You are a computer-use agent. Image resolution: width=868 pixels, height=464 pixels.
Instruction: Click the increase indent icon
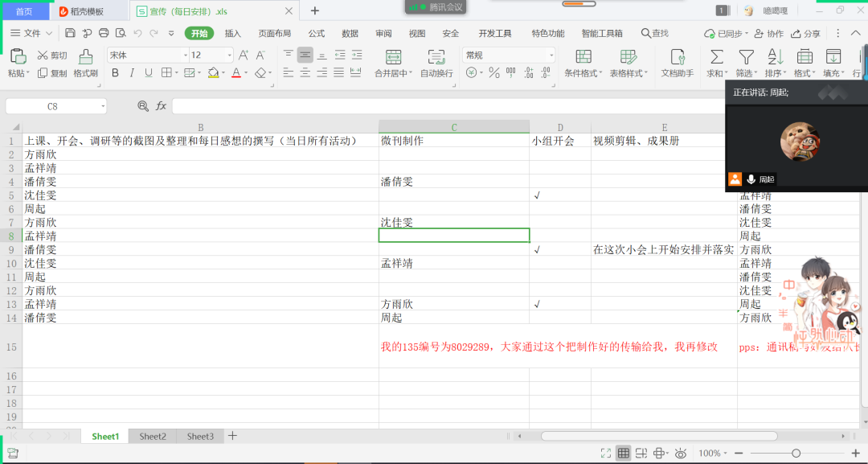click(x=357, y=54)
